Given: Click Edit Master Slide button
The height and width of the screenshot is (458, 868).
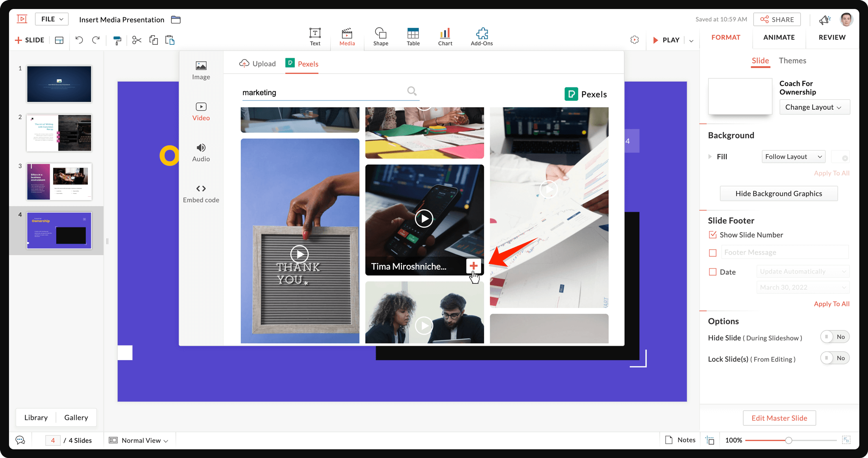Looking at the screenshot, I should pyautogui.click(x=779, y=418).
